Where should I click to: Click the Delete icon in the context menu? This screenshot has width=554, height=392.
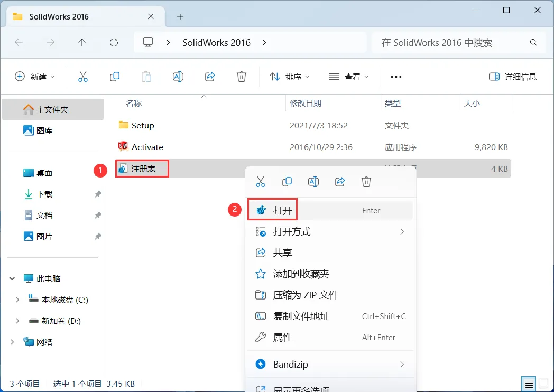coord(366,182)
